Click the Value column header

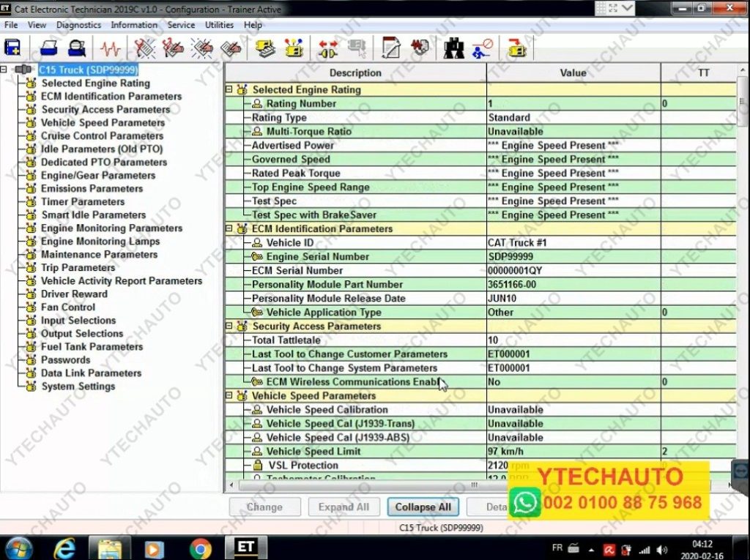(x=573, y=72)
